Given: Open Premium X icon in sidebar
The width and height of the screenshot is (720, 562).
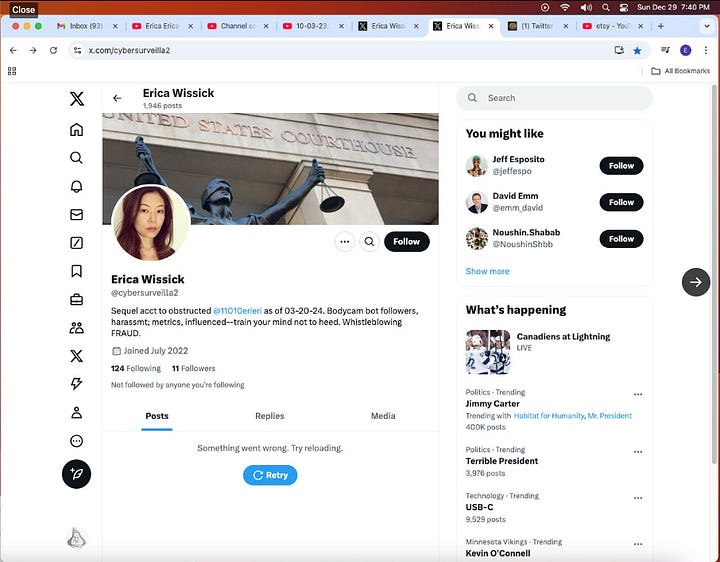Looking at the screenshot, I should tap(77, 356).
